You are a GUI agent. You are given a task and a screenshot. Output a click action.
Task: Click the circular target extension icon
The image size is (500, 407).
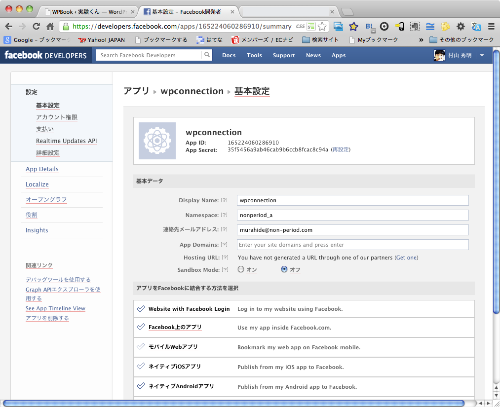[384, 26]
